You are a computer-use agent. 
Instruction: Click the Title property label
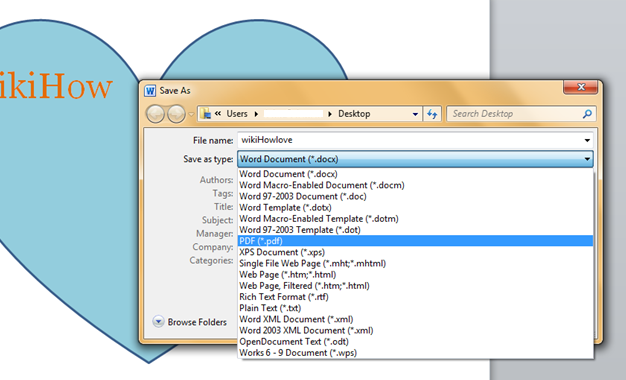click(x=224, y=207)
